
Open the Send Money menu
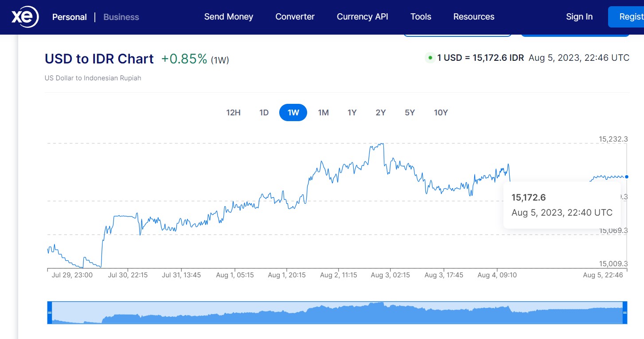click(228, 17)
